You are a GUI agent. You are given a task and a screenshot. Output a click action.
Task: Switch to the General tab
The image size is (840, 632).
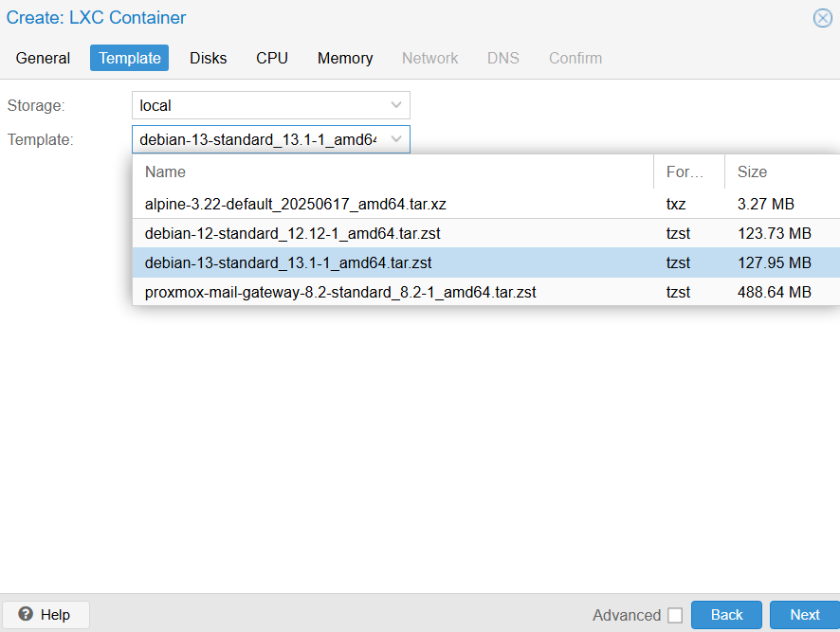(x=44, y=58)
